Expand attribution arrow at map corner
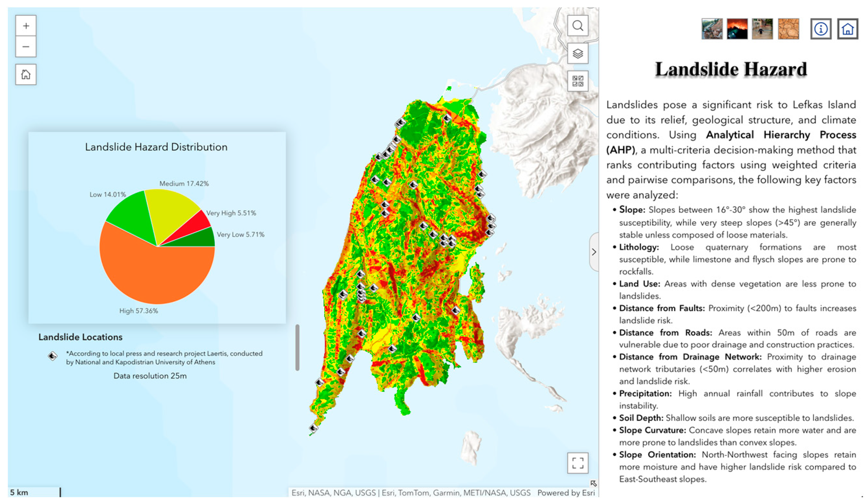This screenshot has height=504, width=867. coord(593,483)
